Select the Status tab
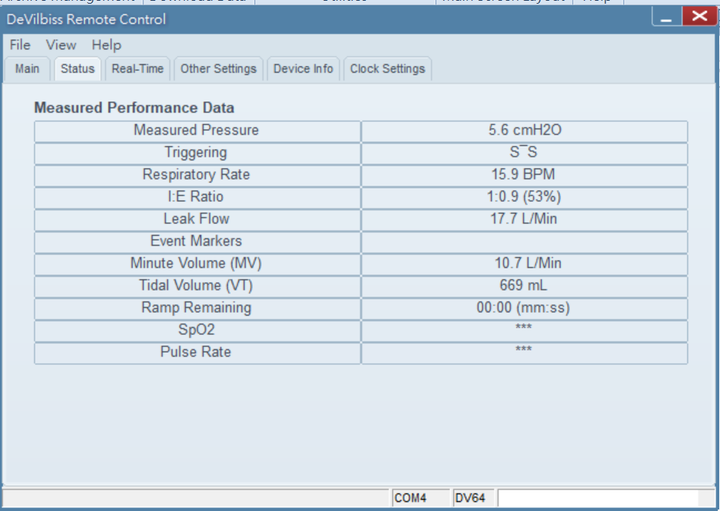The image size is (720, 511). [78, 69]
